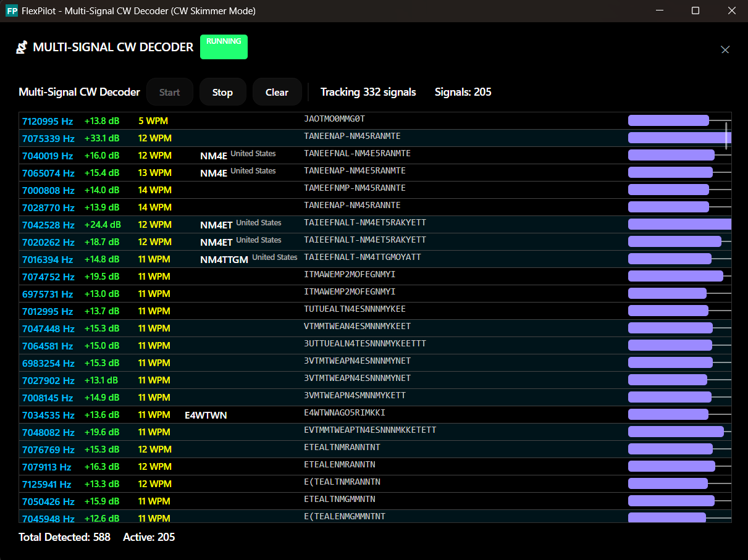Click callsign NM4ET on the 7042528 Hz row
The width and height of the screenshot is (748, 560).
[x=216, y=225]
